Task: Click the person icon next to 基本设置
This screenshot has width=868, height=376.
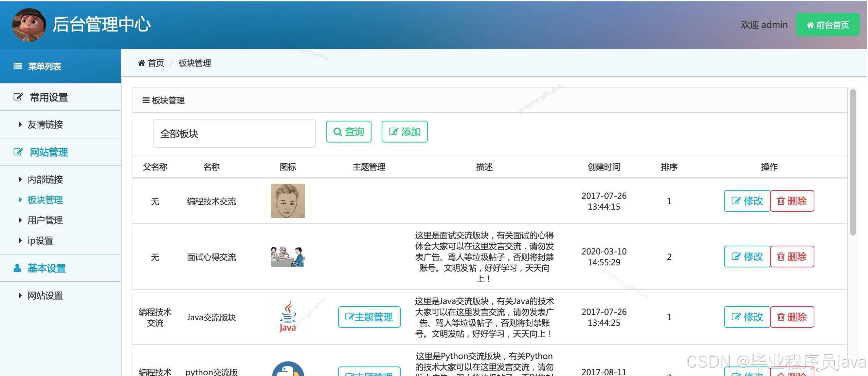Action: pyautogui.click(x=17, y=268)
